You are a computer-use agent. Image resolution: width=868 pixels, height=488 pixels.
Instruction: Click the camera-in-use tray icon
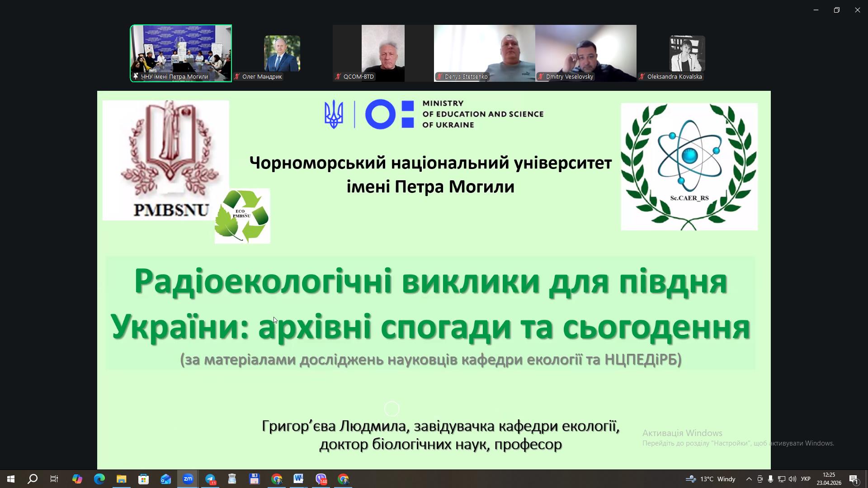coord(760,479)
